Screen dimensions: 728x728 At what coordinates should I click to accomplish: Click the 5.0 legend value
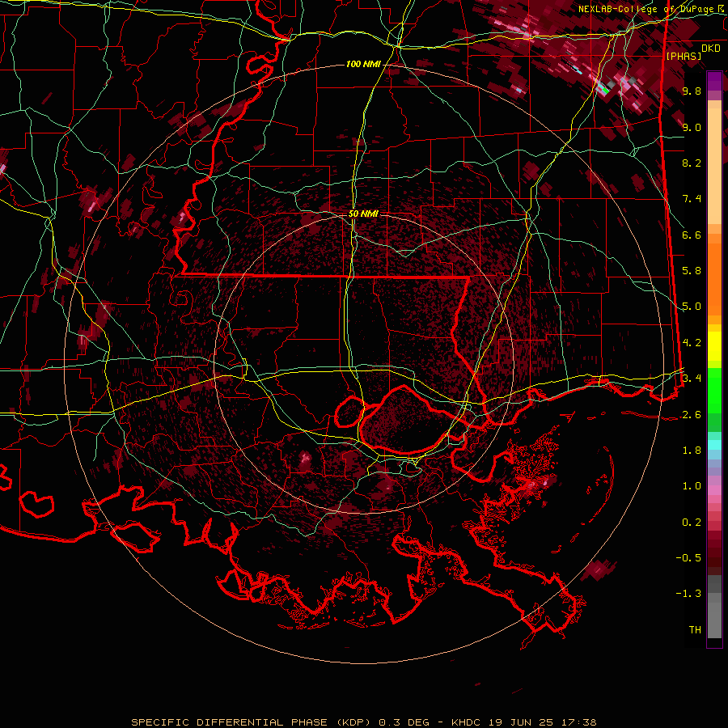click(x=692, y=307)
